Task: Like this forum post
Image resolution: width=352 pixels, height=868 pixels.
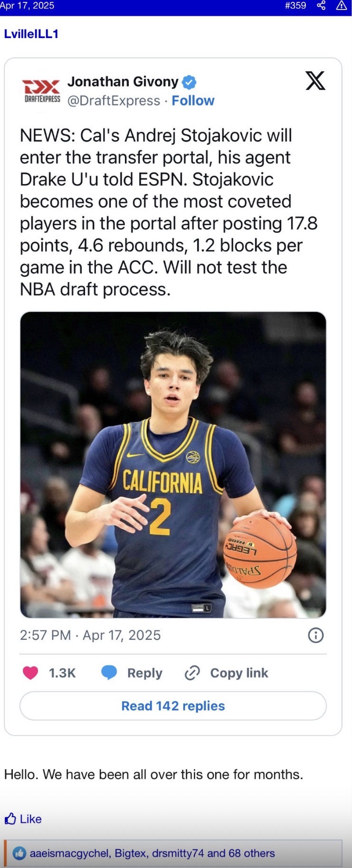Action: (23, 819)
